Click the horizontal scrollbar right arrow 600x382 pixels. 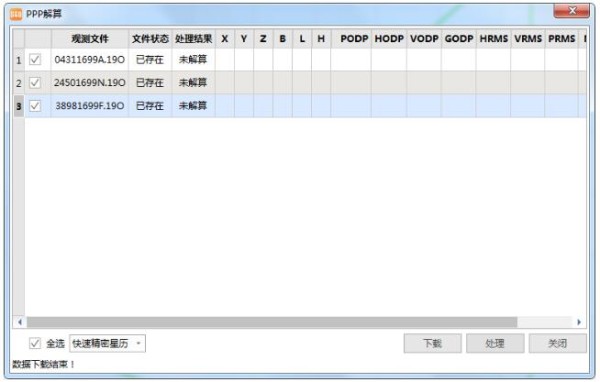579,322
